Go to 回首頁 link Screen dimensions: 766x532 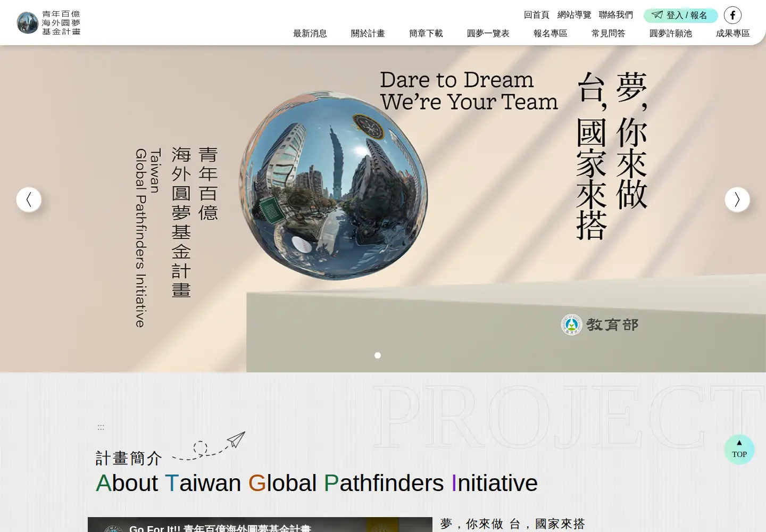click(x=537, y=15)
